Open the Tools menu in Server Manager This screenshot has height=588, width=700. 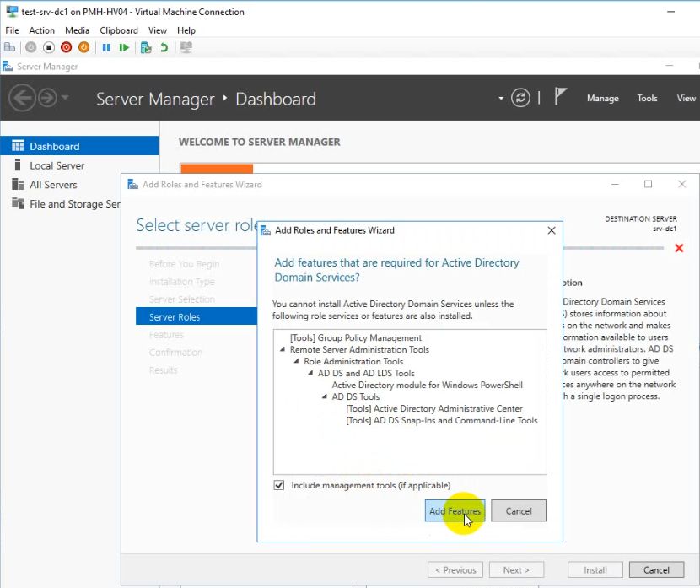tap(647, 98)
